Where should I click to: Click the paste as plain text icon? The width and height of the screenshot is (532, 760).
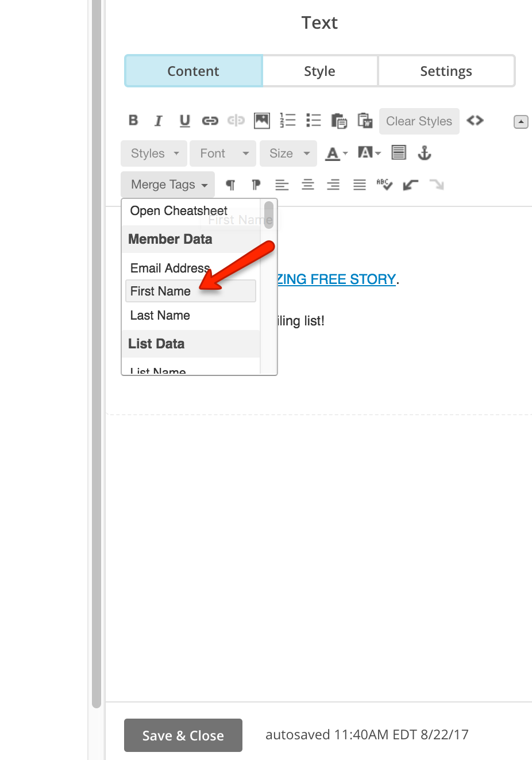pos(339,121)
